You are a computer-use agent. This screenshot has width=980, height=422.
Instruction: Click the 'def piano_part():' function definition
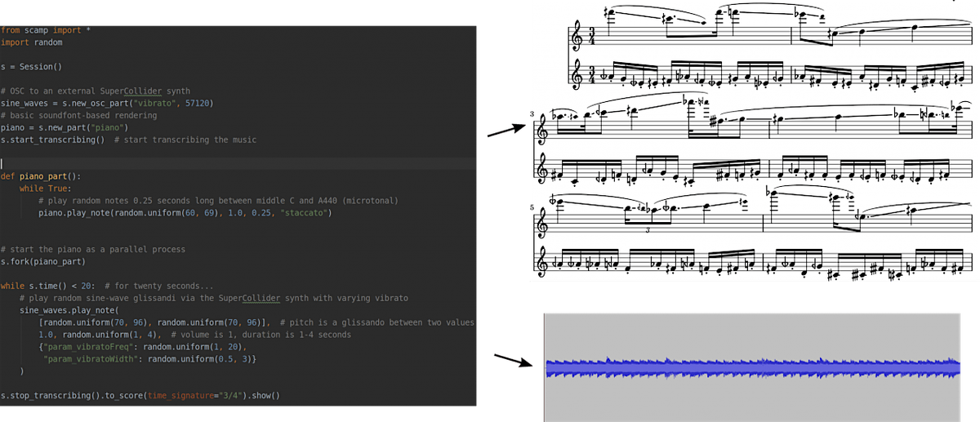(41, 176)
